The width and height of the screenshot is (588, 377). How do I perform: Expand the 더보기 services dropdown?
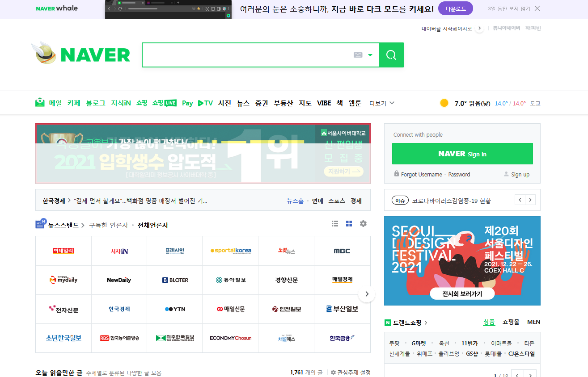382,103
